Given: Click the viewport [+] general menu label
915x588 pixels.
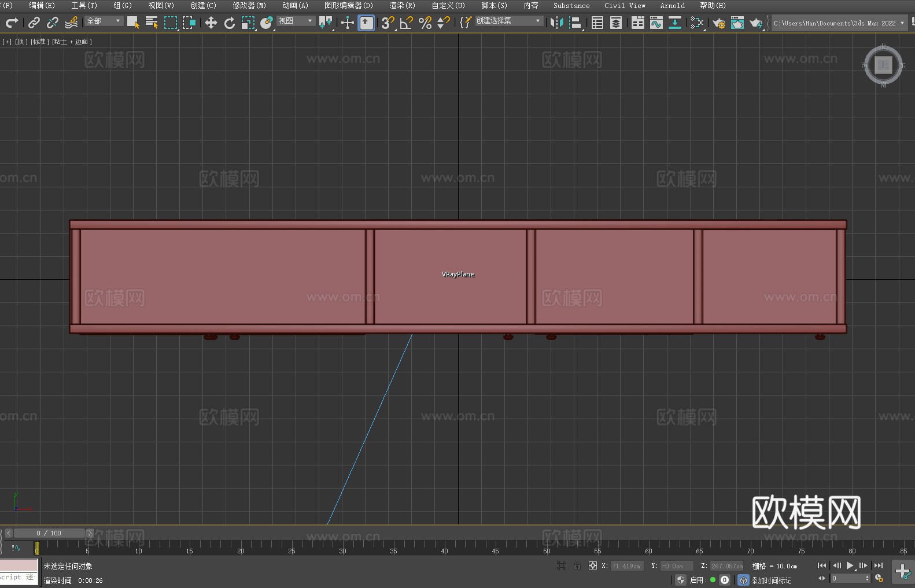Looking at the screenshot, I should tap(7, 42).
